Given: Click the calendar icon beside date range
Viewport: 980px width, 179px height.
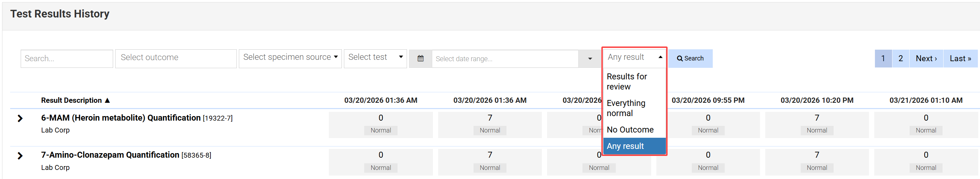Looking at the screenshot, I should pyautogui.click(x=420, y=58).
